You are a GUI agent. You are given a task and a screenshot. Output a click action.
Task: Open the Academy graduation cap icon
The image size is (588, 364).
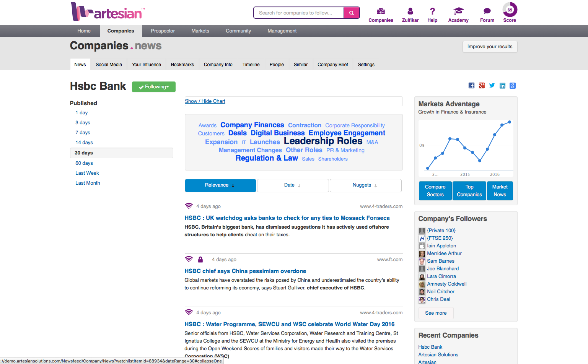pyautogui.click(x=458, y=11)
